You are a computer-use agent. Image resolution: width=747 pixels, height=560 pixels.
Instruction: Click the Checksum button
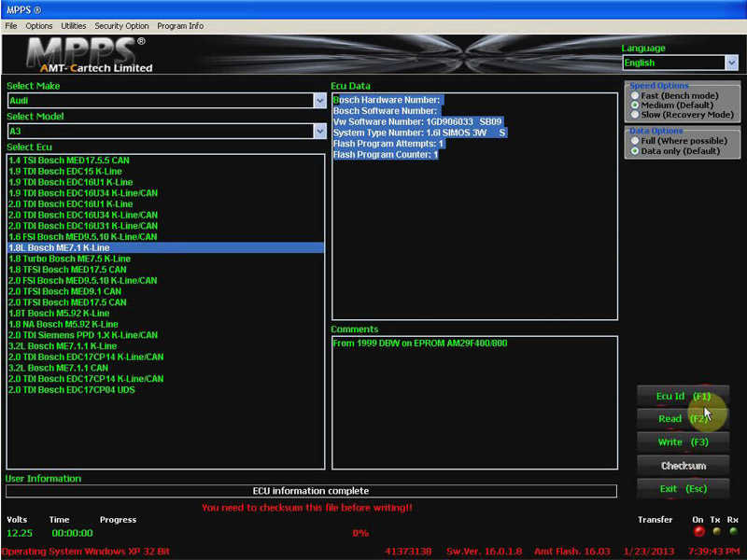tap(683, 465)
